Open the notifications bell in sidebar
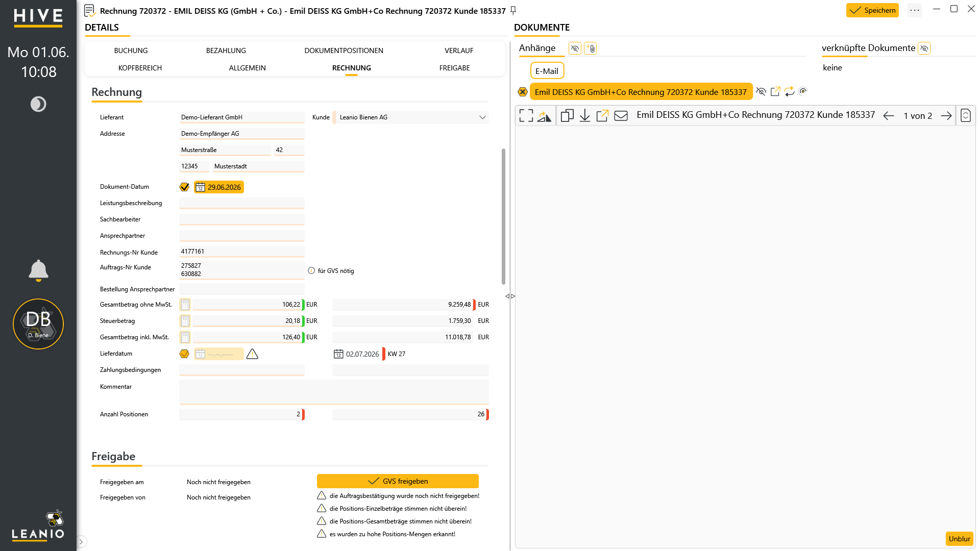This screenshot has height=551, width=980. pos(38,270)
